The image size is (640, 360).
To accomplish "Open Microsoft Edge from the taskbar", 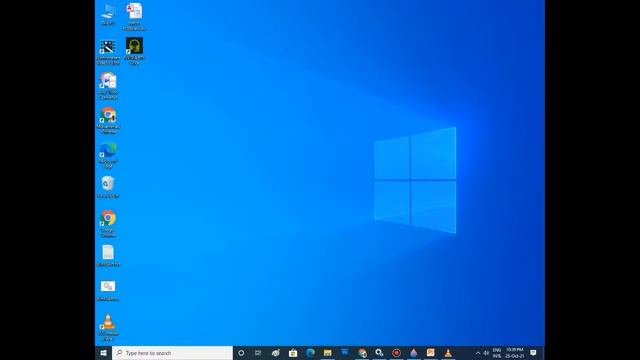I will click(310, 353).
